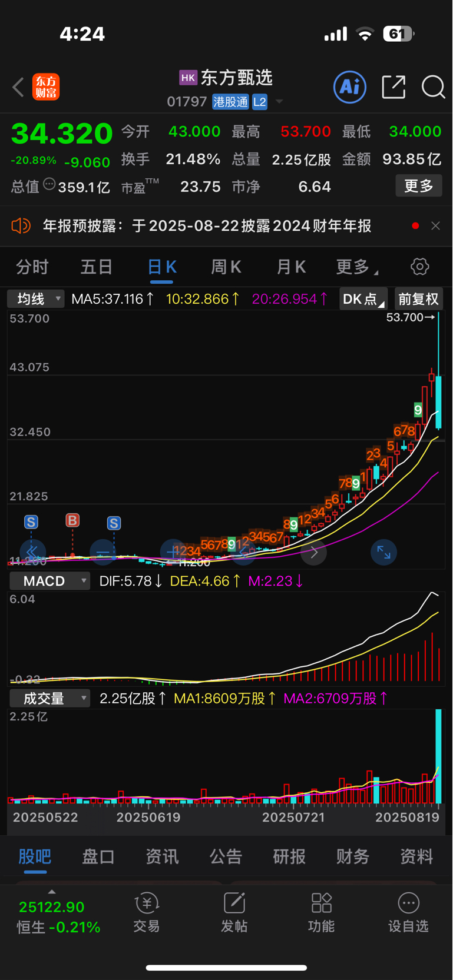Image resolution: width=453 pixels, height=980 pixels.
Task: Tap the red B buy marker
Action: tap(72, 520)
